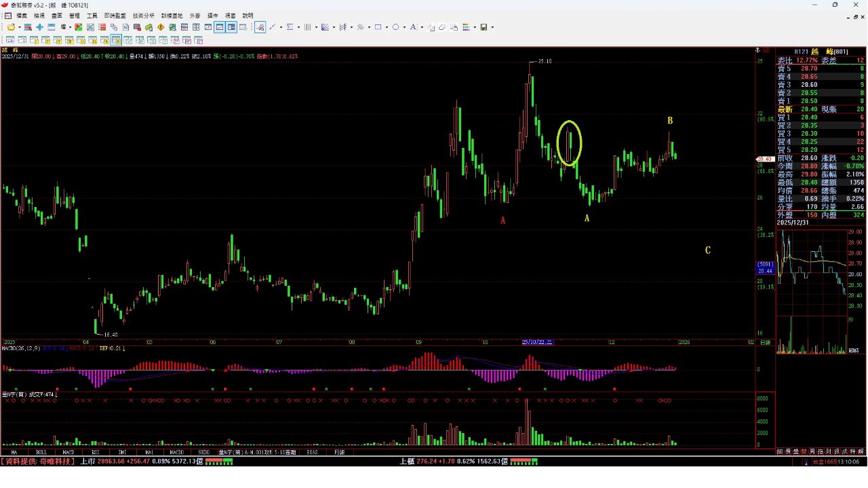Click the red horizontal bars list icon

click(x=102, y=27)
